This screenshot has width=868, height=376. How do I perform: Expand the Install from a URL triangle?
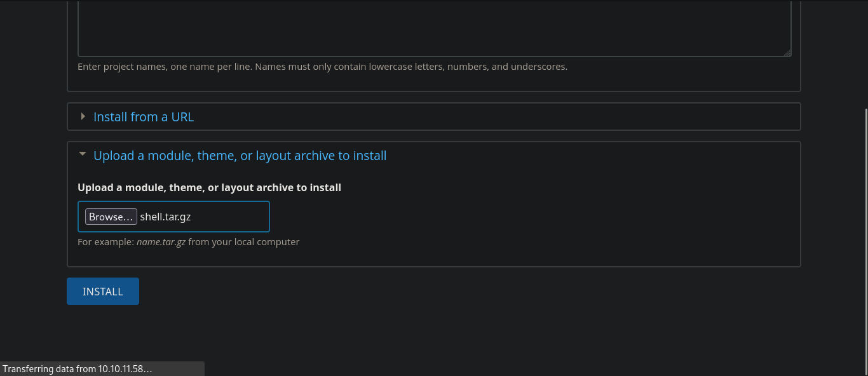tap(83, 117)
